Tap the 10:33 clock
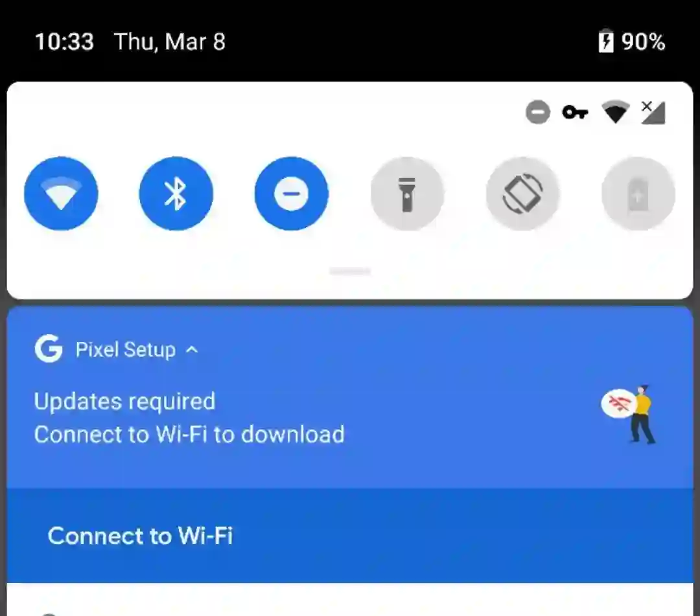Viewport: 700px width, 616px height. click(64, 42)
